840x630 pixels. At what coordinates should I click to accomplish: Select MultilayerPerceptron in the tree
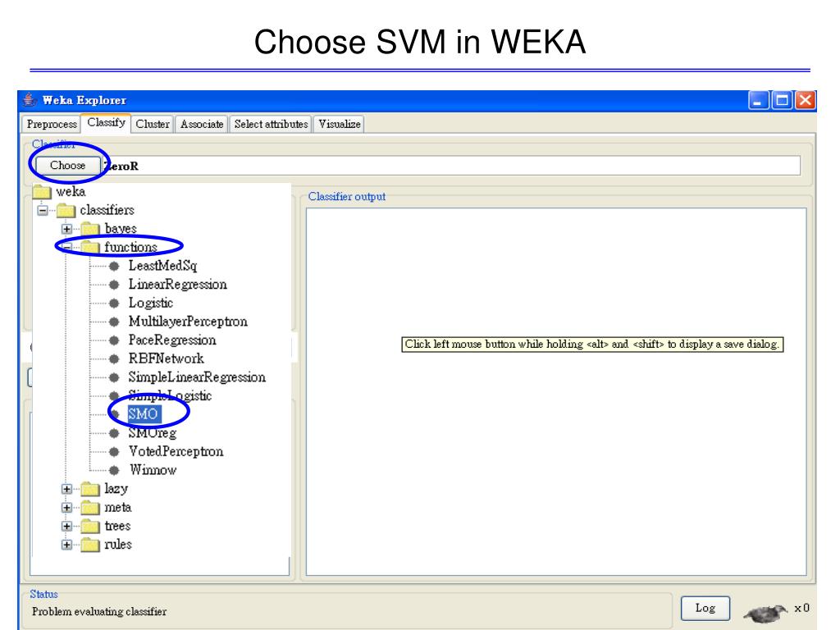[188, 322]
